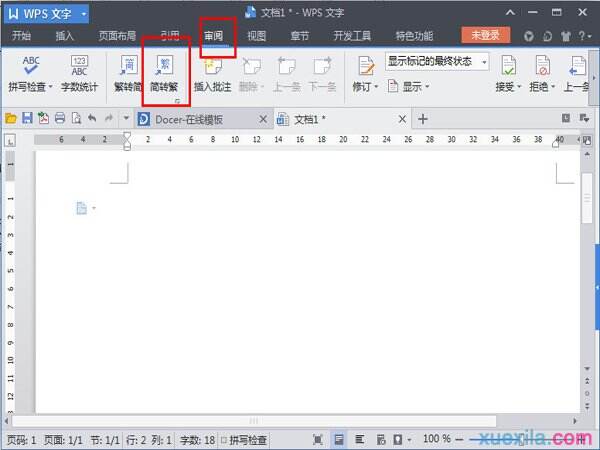Undo the last action
Image resolution: width=600 pixels, height=450 pixels.
click(x=92, y=118)
